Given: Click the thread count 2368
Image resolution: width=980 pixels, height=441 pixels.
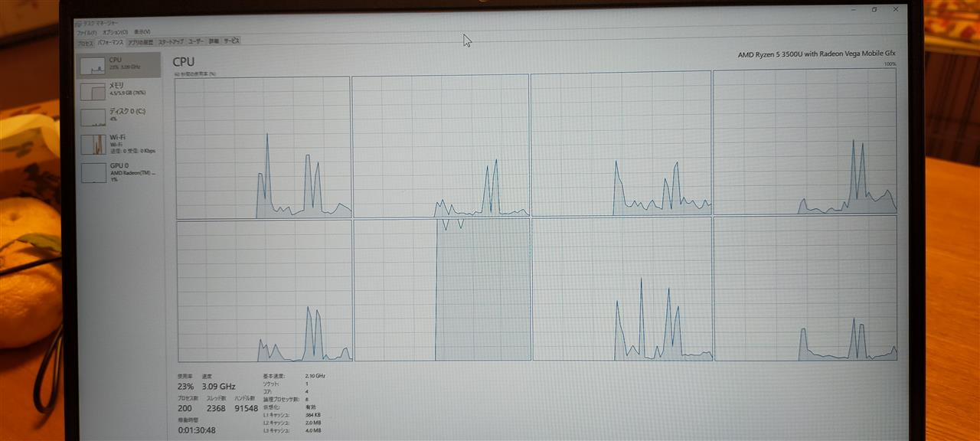Looking at the screenshot, I should click(x=216, y=408).
